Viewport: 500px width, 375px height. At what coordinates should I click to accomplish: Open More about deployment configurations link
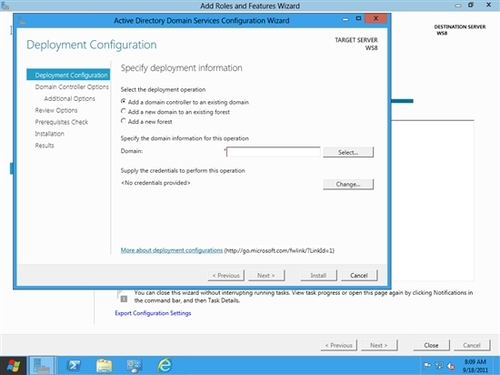click(171, 250)
